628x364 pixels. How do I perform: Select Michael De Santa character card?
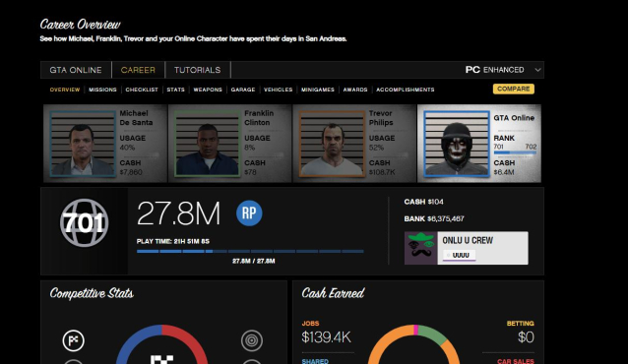[105, 144]
